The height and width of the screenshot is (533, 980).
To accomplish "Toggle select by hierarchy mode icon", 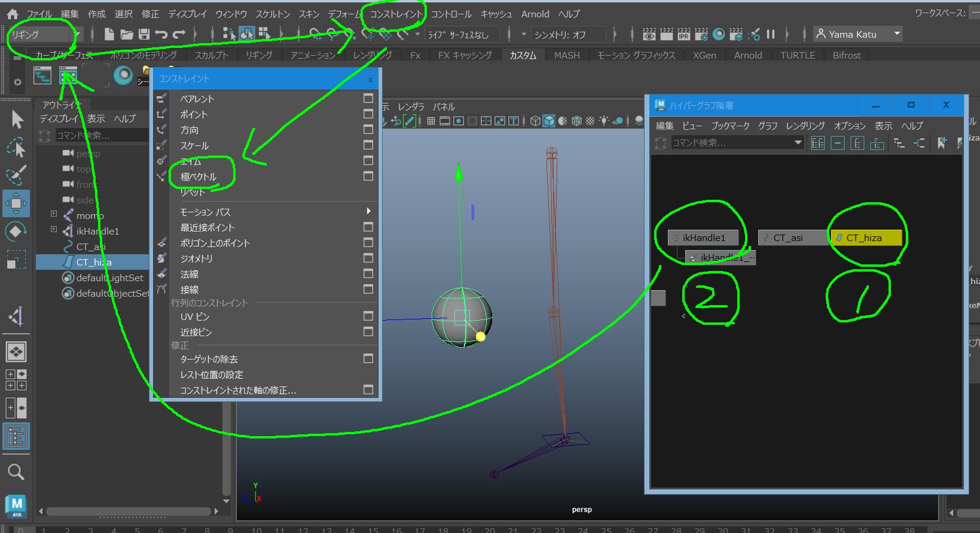I will click(228, 35).
